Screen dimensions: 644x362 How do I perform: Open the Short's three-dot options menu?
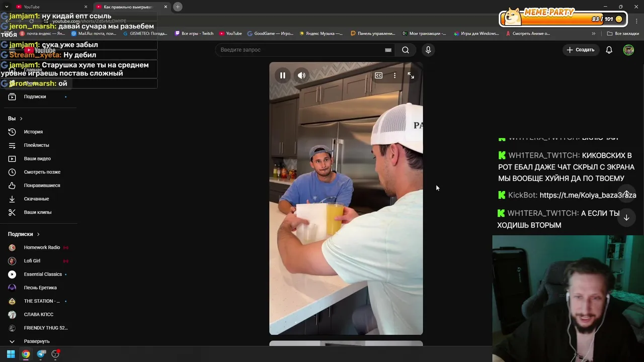394,75
